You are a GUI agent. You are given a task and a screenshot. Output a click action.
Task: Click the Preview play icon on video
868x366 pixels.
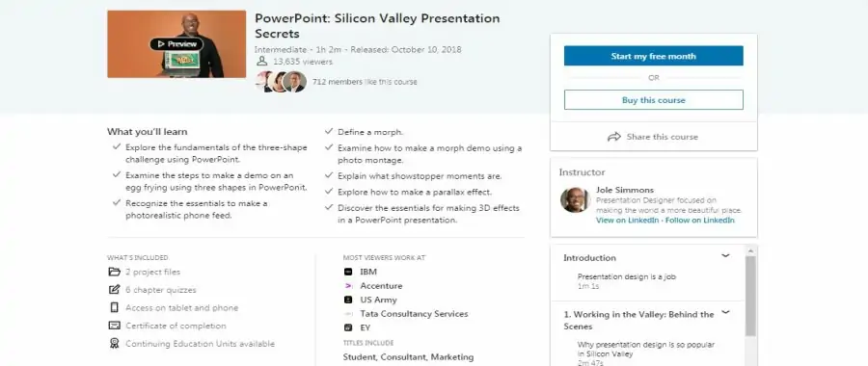pos(161,44)
